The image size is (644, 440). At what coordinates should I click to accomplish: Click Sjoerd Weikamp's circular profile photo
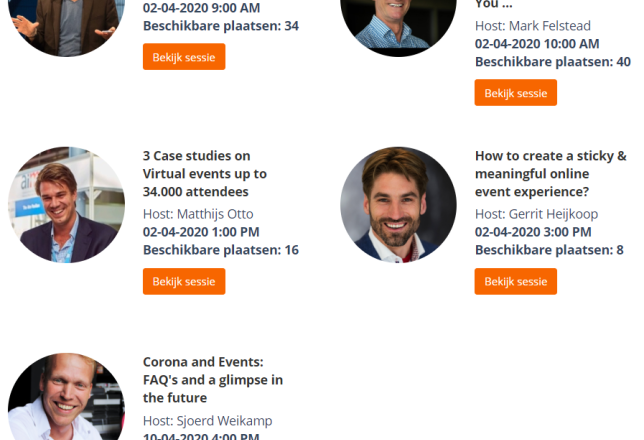pyautogui.click(x=67, y=397)
